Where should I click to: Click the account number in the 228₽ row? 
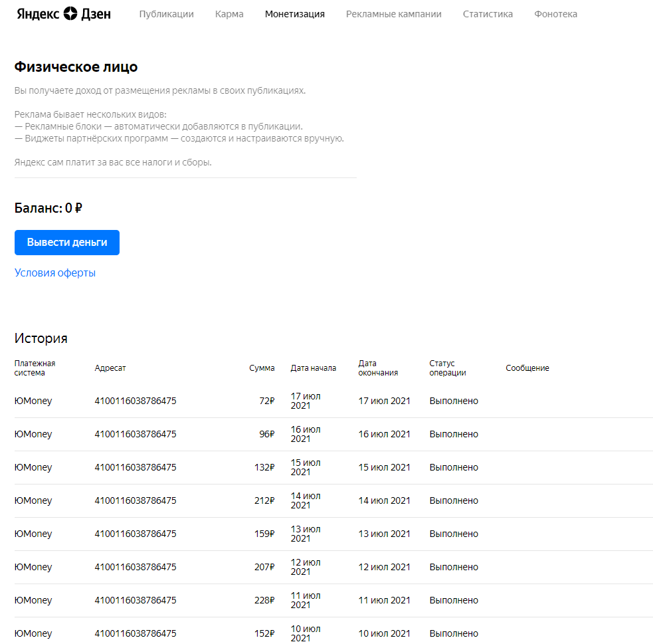[x=136, y=600]
